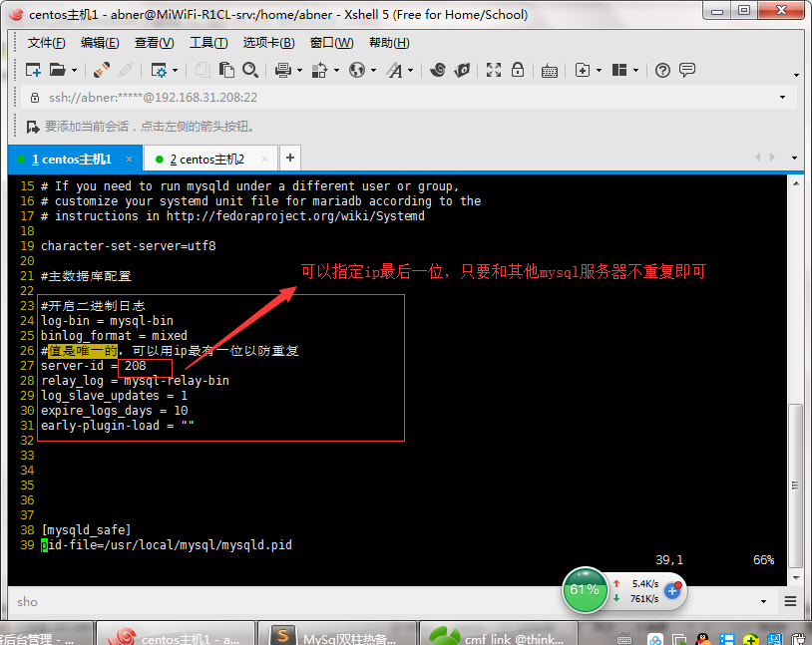Open cmf link @think taskbar item

click(499, 634)
